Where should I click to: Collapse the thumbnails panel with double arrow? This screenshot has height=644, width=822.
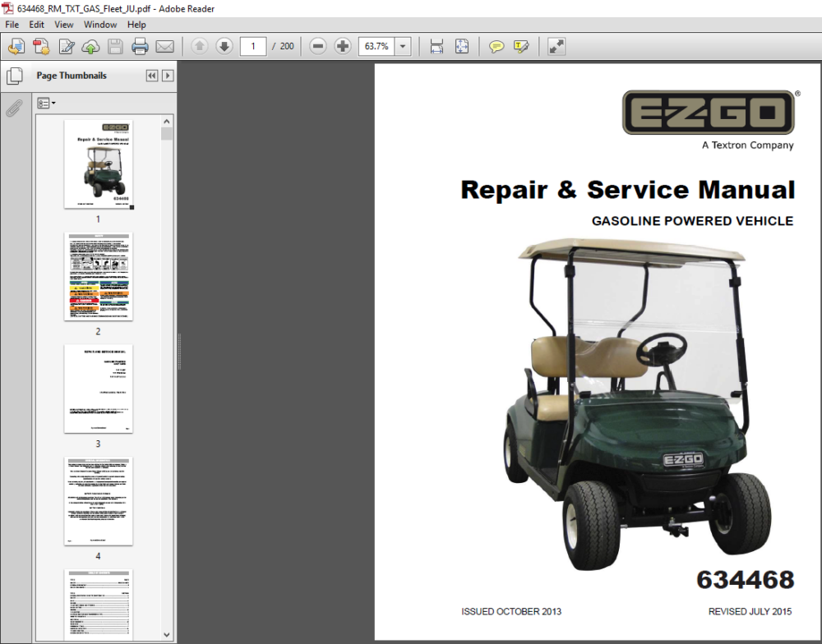[x=152, y=76]
